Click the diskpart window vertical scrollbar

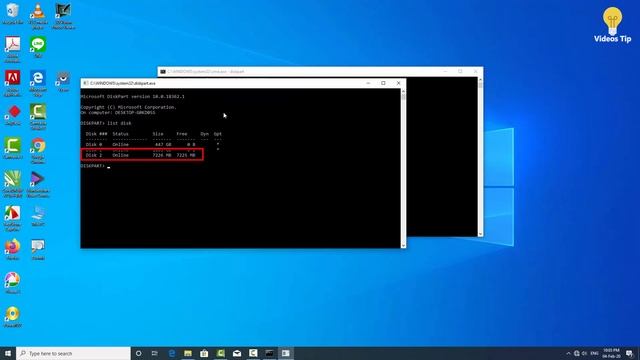[x=403, y=168]
